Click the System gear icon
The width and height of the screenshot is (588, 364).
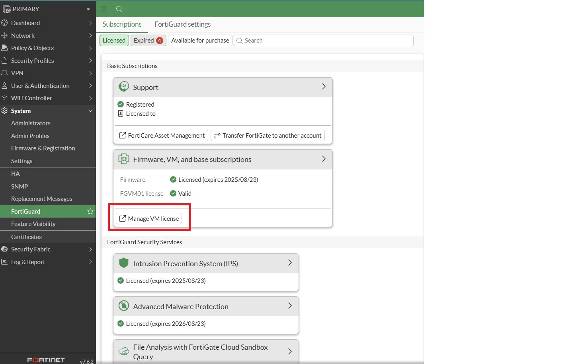tap(5, 111)
